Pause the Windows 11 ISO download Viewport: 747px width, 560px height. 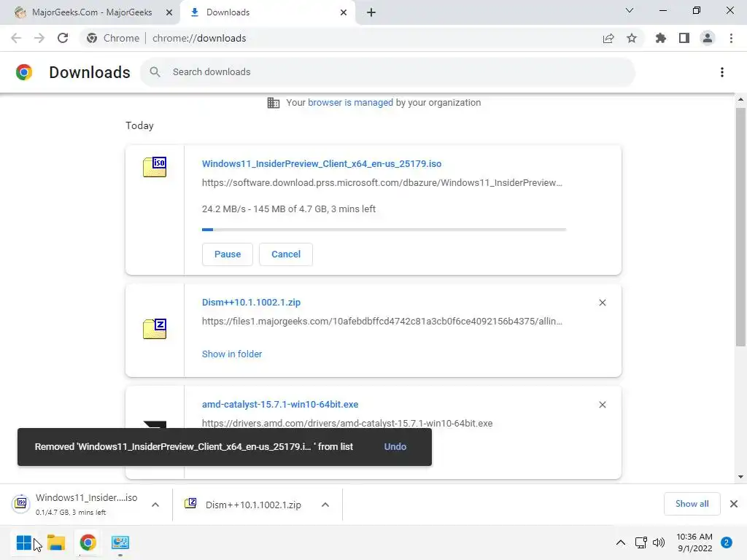[x=228, y=254]
